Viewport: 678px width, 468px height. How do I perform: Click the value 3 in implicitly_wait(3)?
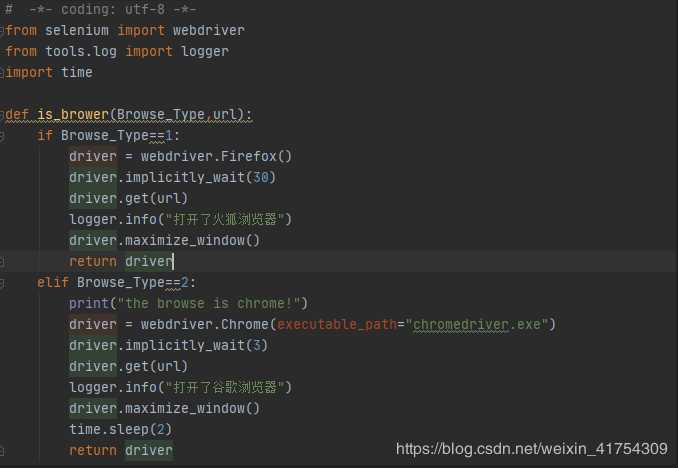[257, 345]
